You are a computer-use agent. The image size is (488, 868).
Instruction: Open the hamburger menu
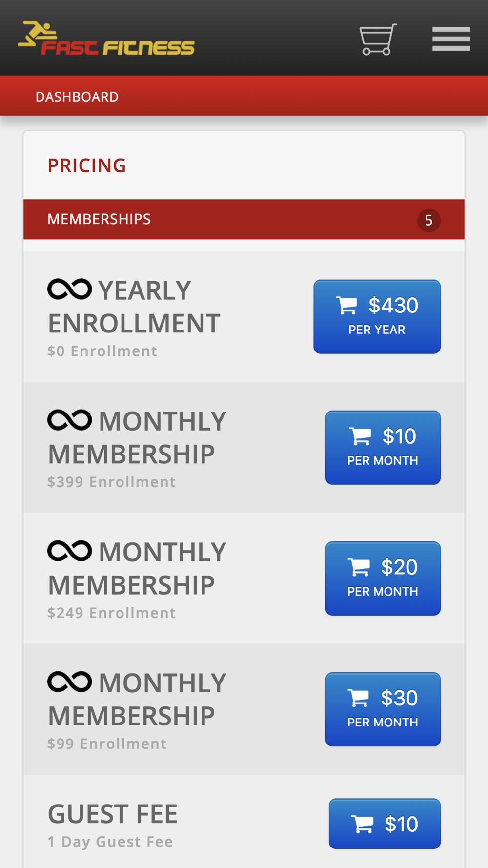451,39
